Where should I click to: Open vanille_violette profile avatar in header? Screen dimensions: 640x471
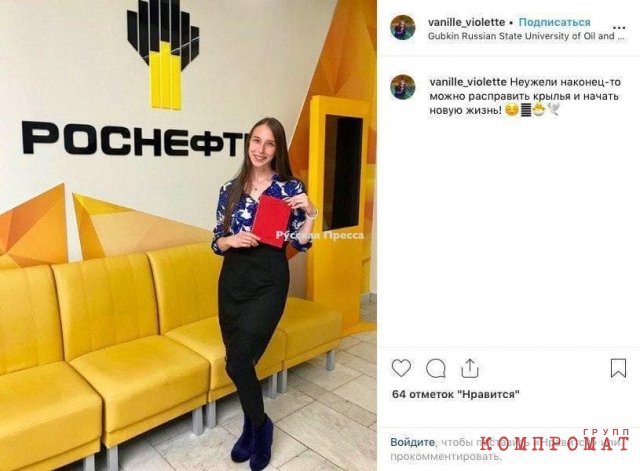(x=403, y=27)
